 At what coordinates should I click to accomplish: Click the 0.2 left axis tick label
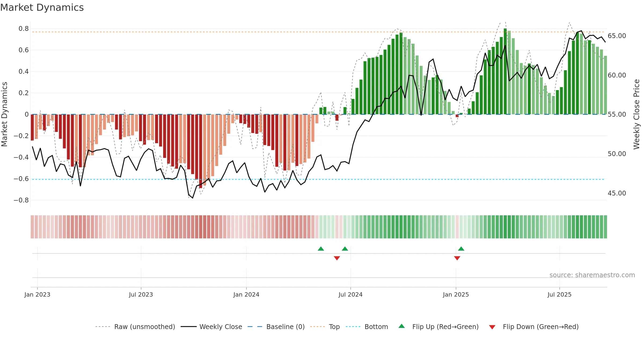tap(24, 93)
